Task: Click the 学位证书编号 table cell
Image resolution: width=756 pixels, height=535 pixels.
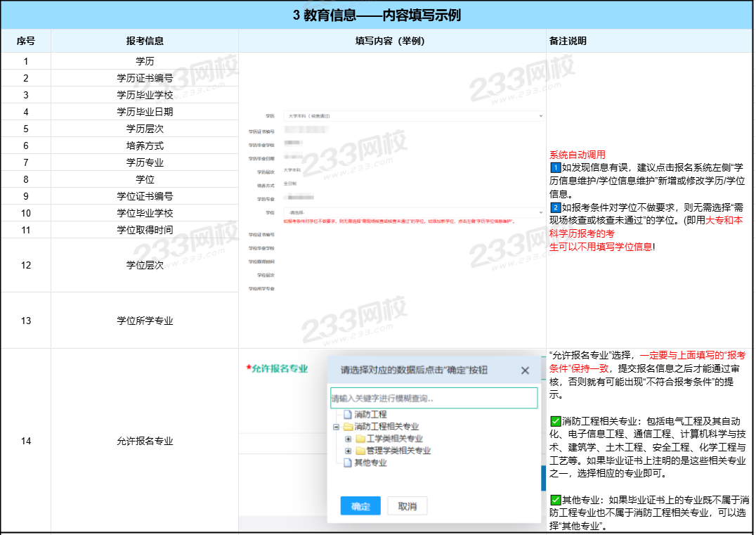Action: click(x=145, y=196)
